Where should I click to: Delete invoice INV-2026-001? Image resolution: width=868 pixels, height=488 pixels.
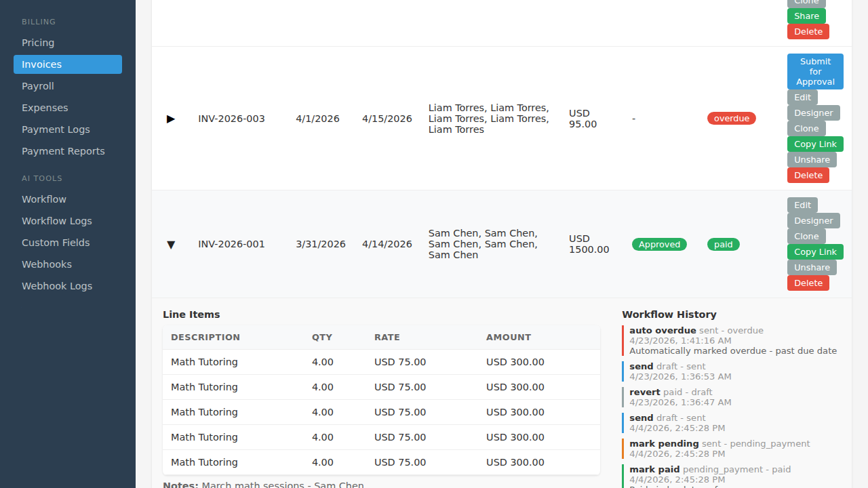[808, 283]
